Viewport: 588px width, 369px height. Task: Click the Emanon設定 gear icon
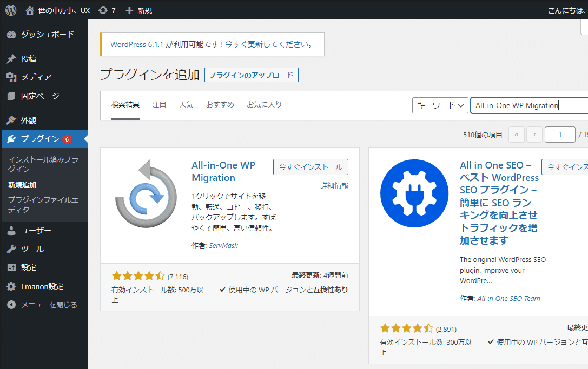coord(11,286)
